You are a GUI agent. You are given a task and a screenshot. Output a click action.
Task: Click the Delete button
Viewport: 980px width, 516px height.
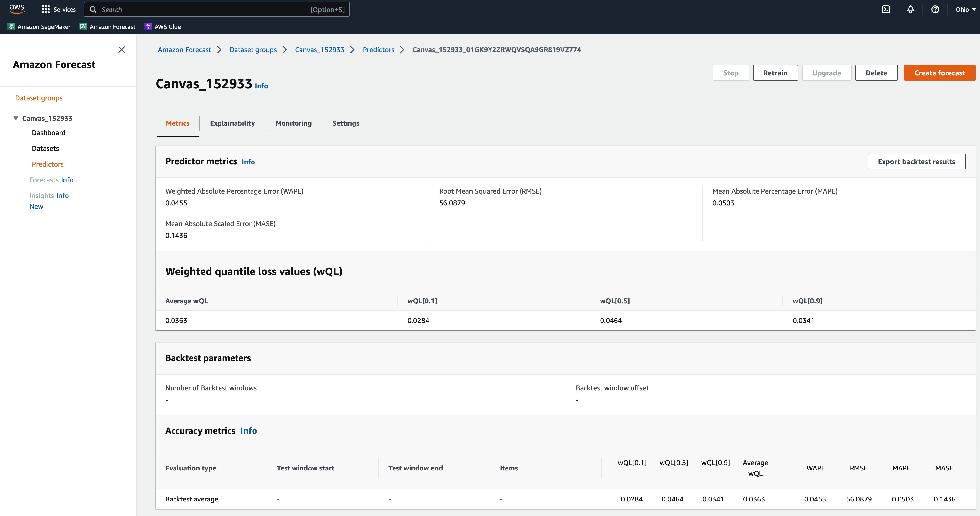coord(876,73)
